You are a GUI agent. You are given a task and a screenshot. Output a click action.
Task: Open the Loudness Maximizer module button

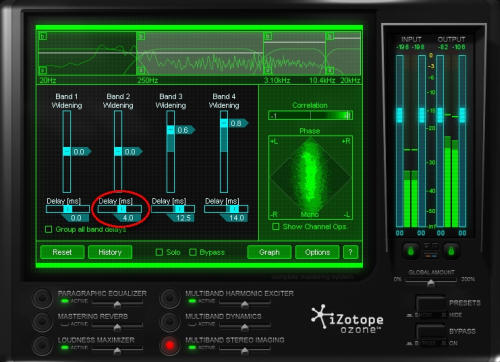pyautogui.click(x=42, y=345)
